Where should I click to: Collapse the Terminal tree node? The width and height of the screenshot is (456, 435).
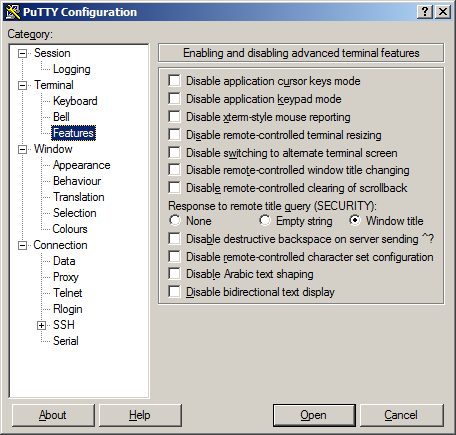point(22,85)
